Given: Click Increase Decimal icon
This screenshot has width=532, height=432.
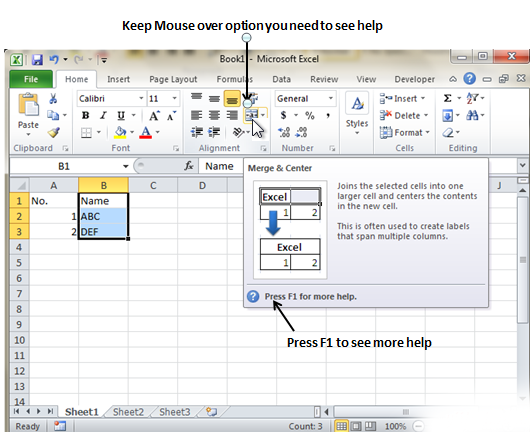Looking at the screenshot, I should (284, 132).
